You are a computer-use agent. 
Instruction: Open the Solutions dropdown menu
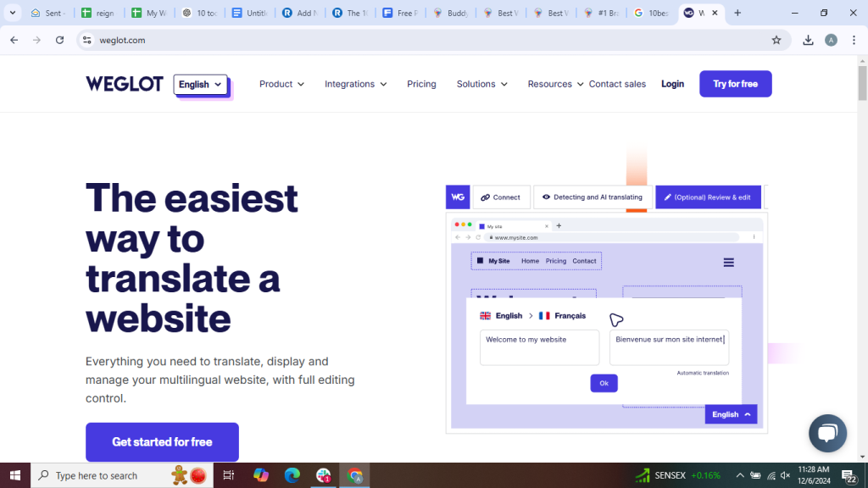pos(481,84)
